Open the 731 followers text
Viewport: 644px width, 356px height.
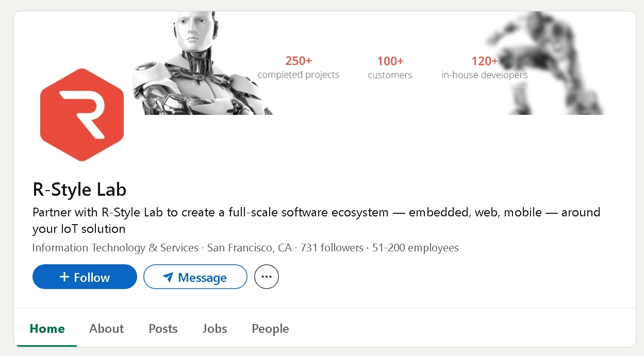(x=332, y=248)
